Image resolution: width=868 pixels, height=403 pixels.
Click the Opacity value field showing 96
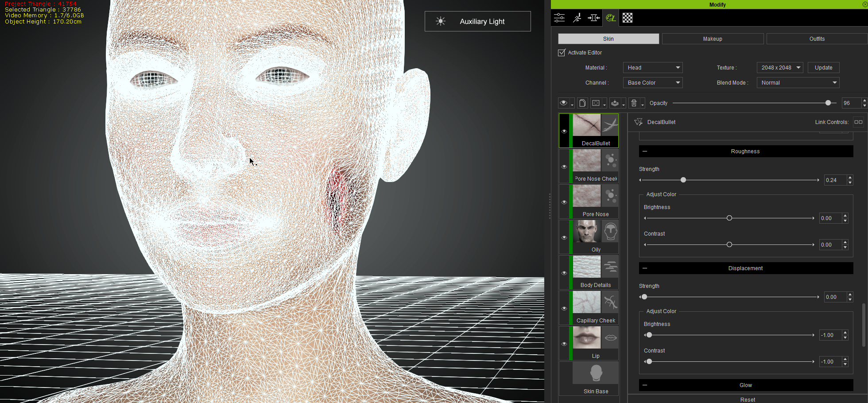point(851,103)
